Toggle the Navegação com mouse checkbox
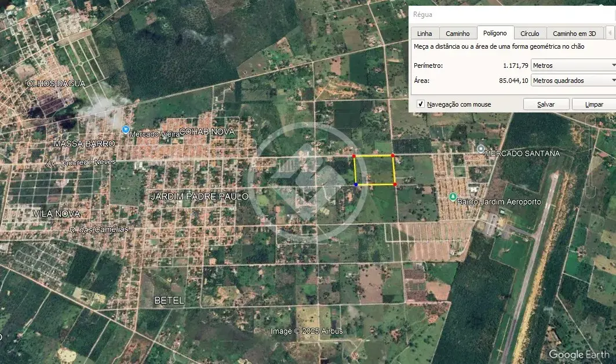This screenshot has height=364, width=616. (x=420, y=104)
